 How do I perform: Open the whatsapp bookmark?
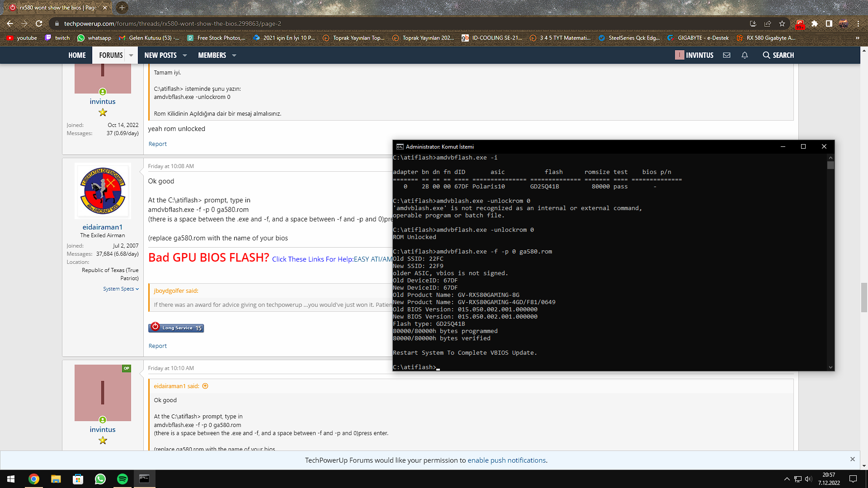pos(94,38)
